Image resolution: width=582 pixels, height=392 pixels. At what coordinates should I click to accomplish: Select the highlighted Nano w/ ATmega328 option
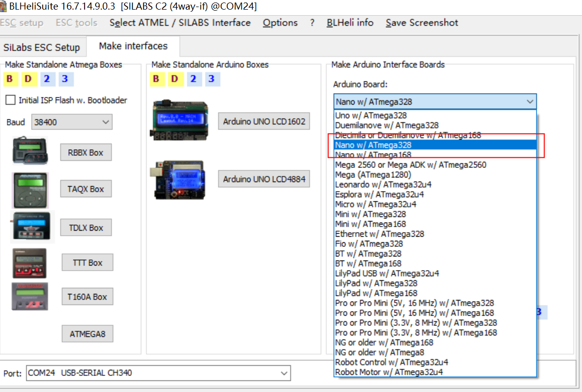pos(435,145)
